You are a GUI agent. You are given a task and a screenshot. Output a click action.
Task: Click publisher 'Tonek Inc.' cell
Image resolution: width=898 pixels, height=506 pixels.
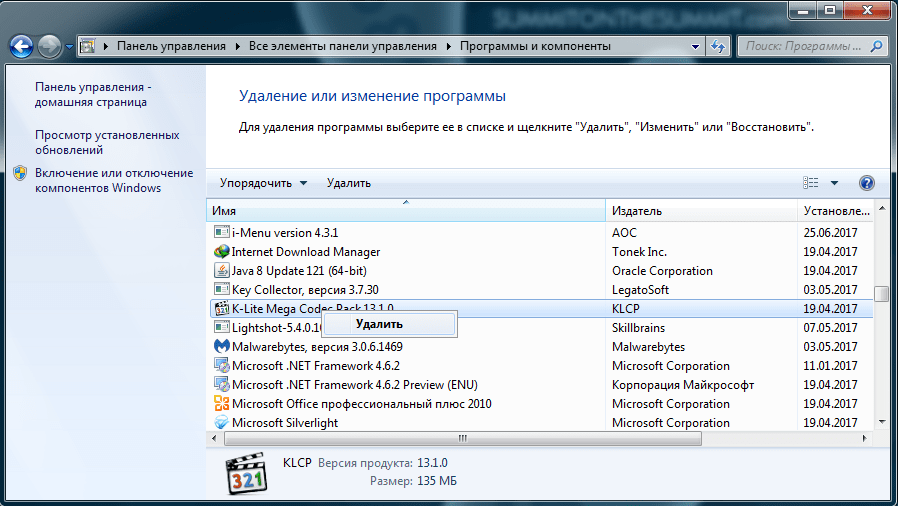coord(639,252)
